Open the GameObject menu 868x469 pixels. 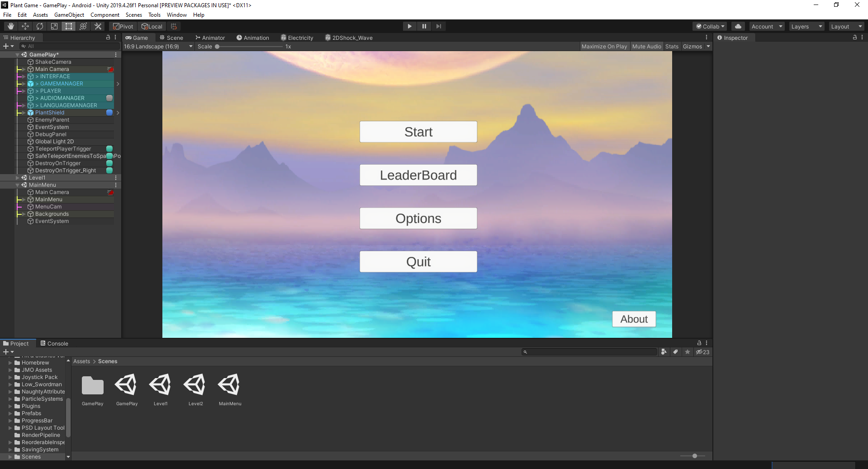69,15
